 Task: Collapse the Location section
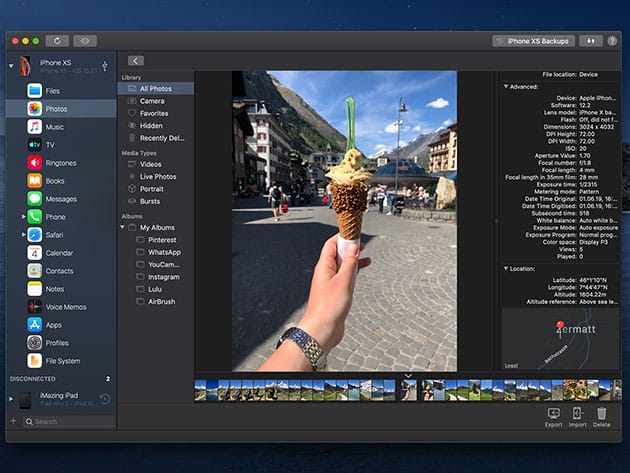506,268
